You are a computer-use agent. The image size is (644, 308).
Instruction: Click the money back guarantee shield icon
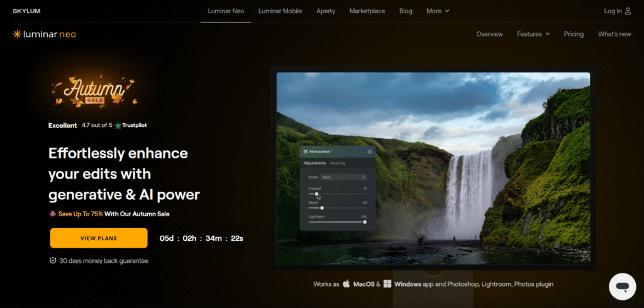53,260
